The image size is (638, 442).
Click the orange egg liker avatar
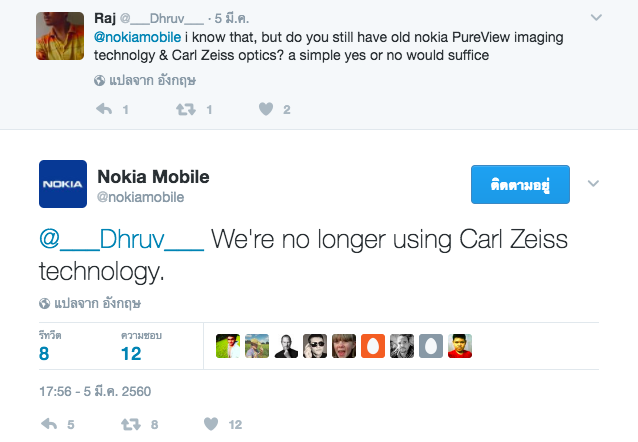coord(373,345)
